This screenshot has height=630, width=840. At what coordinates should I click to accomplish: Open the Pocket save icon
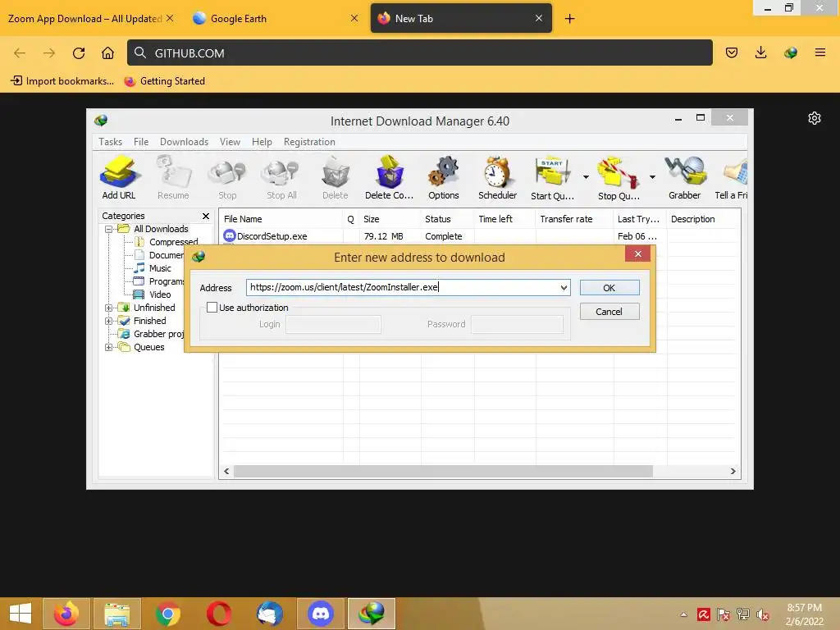[x=732, y=52]
